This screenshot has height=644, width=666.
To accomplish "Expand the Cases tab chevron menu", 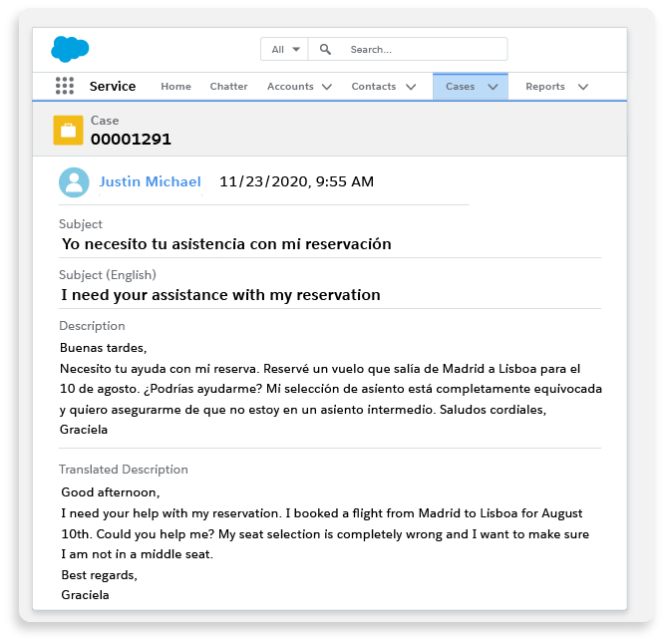I will coord(493,87).
